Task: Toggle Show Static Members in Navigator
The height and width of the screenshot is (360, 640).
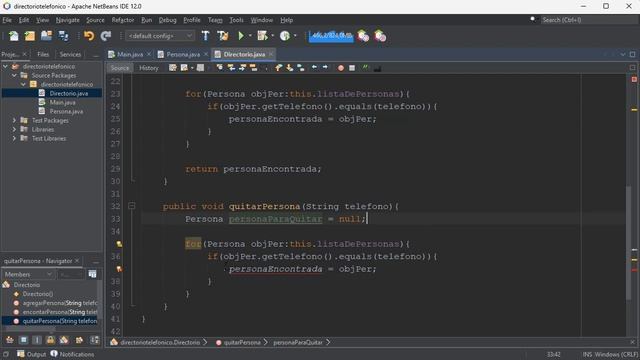Action: pyautogui.click(x=37, y=340)
